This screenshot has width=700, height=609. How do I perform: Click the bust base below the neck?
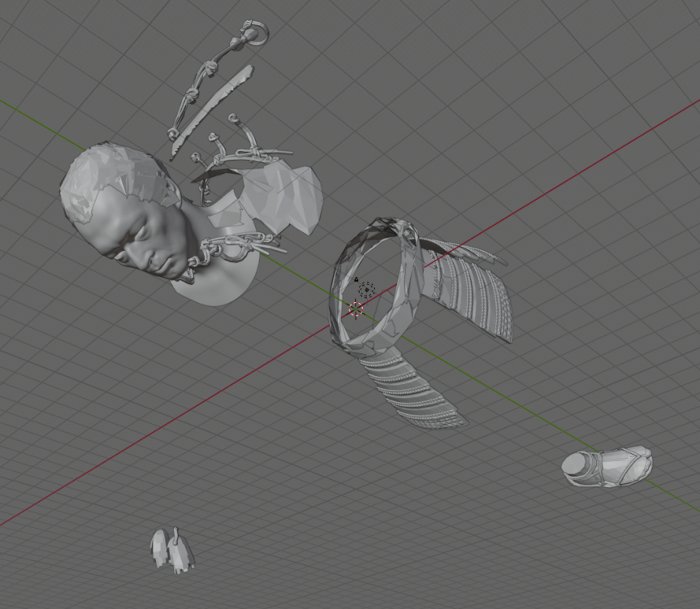click(218, 286)
